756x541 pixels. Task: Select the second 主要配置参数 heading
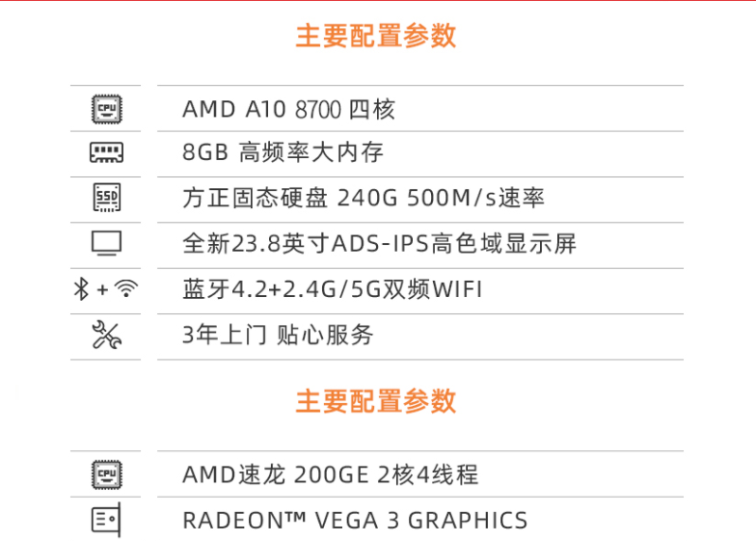pyautogui.click(x=376, y=401)
